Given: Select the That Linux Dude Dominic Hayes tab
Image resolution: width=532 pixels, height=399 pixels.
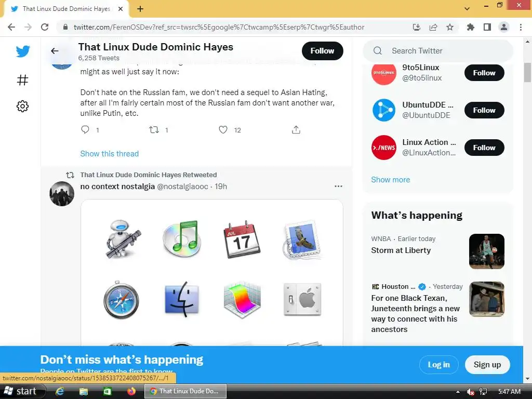Looking at the screenshot, I should (x=66, y=9).
